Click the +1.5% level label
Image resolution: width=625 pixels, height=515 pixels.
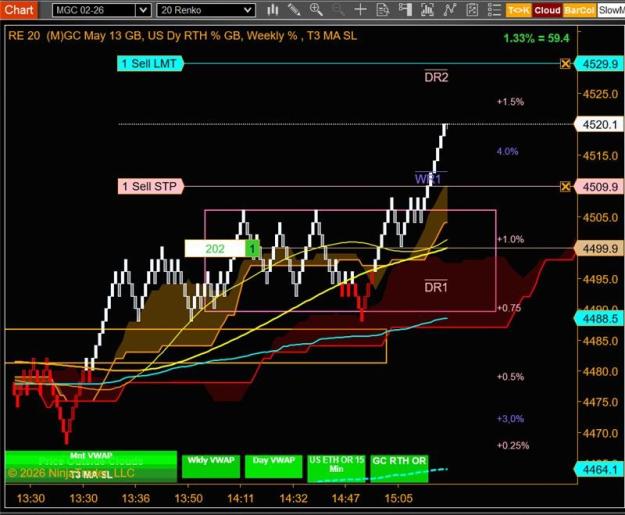click(510, 102)
